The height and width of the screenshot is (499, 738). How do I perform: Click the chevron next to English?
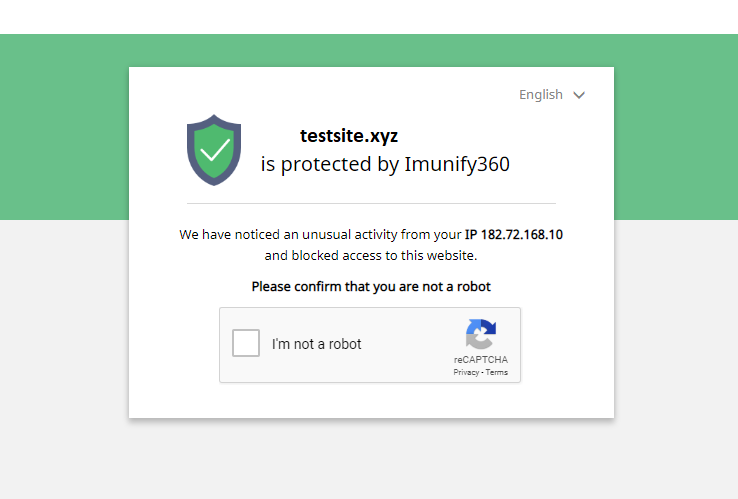579,95
